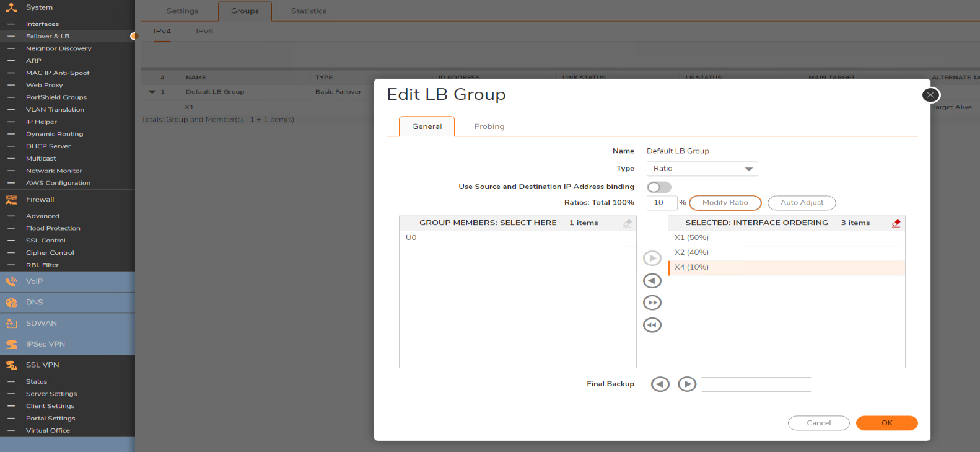This screenshot has width=980, height=452.
Task: Open Flood Protection under Firewall
Action: click(53, 229)
